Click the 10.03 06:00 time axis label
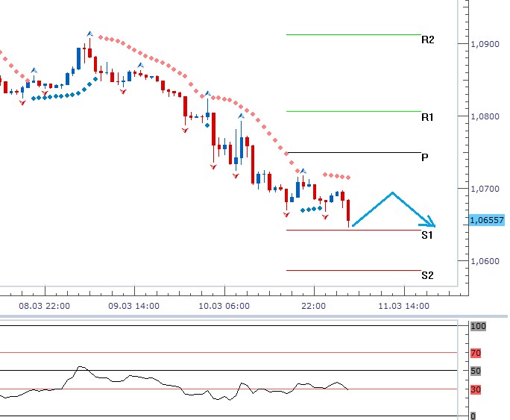The width and height of the screenshot is (510, 420). 224,306
